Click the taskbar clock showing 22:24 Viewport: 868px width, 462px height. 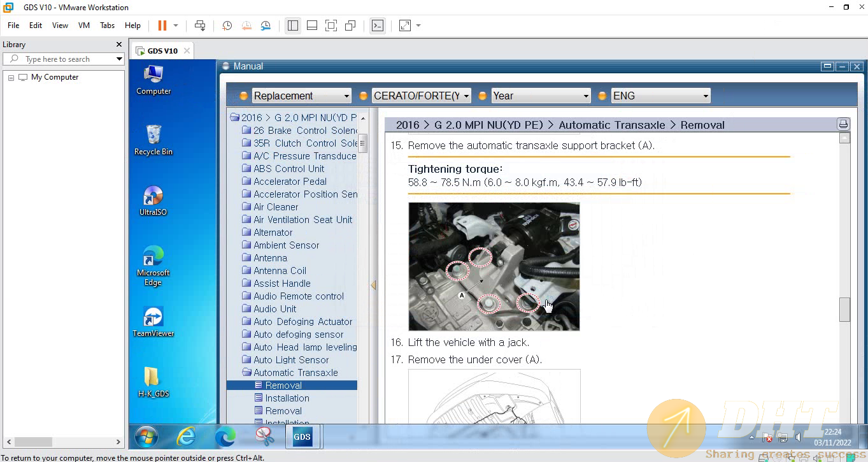coord(833,437)
